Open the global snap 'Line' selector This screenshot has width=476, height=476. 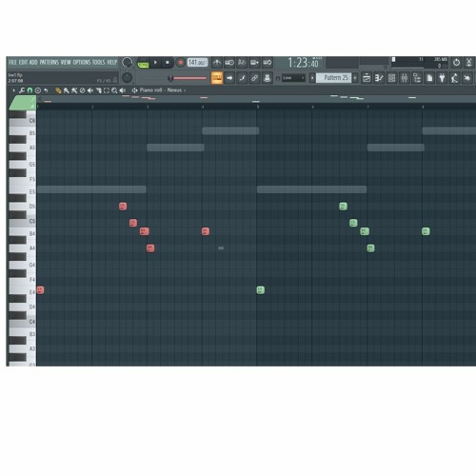(x=293, y=78)
